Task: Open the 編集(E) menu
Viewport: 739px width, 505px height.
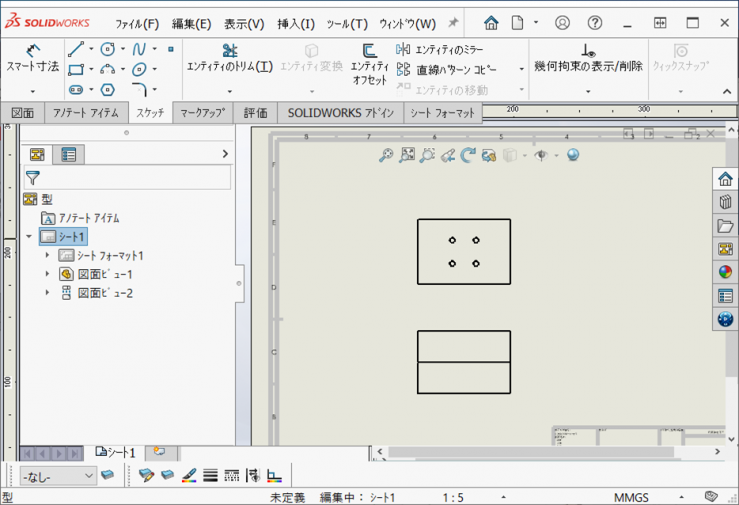Action: [191, 24]
